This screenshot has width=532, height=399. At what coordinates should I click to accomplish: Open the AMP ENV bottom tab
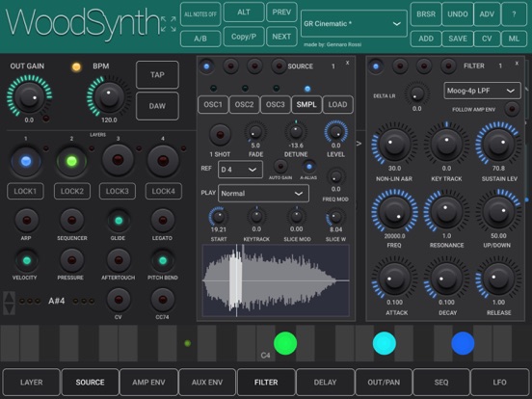[148, 383]
